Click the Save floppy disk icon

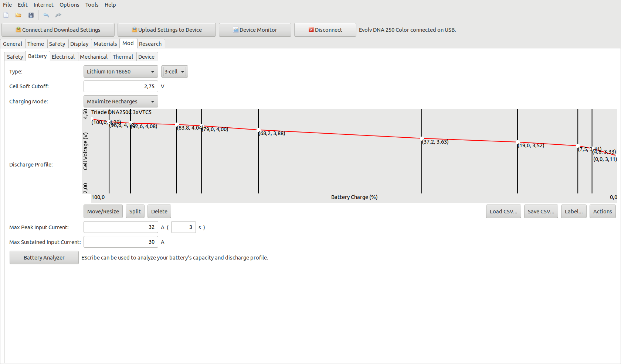coord(31,15)
